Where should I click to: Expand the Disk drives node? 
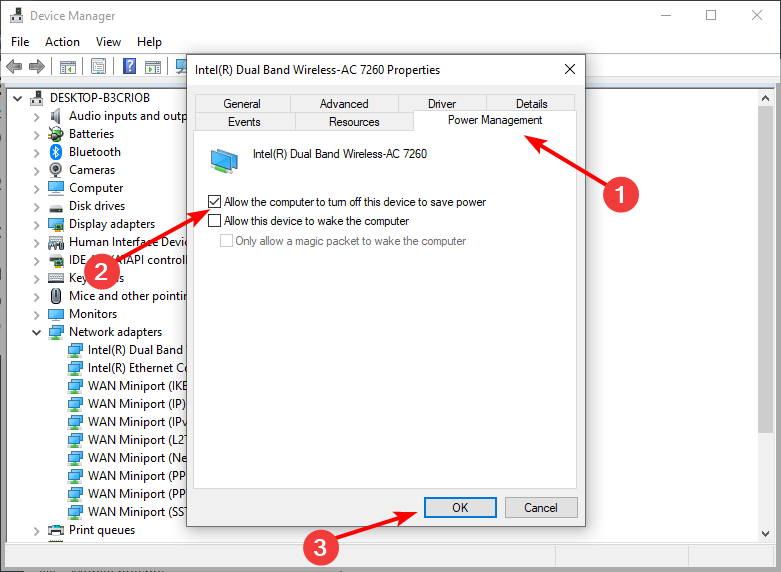click(36, 207)
